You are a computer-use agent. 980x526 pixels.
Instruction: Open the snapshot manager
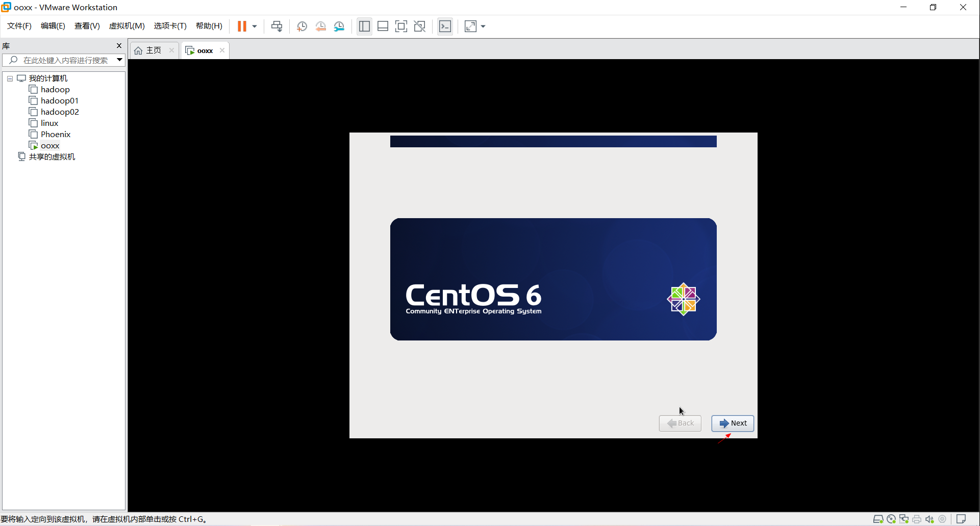(x=339, y=27)
